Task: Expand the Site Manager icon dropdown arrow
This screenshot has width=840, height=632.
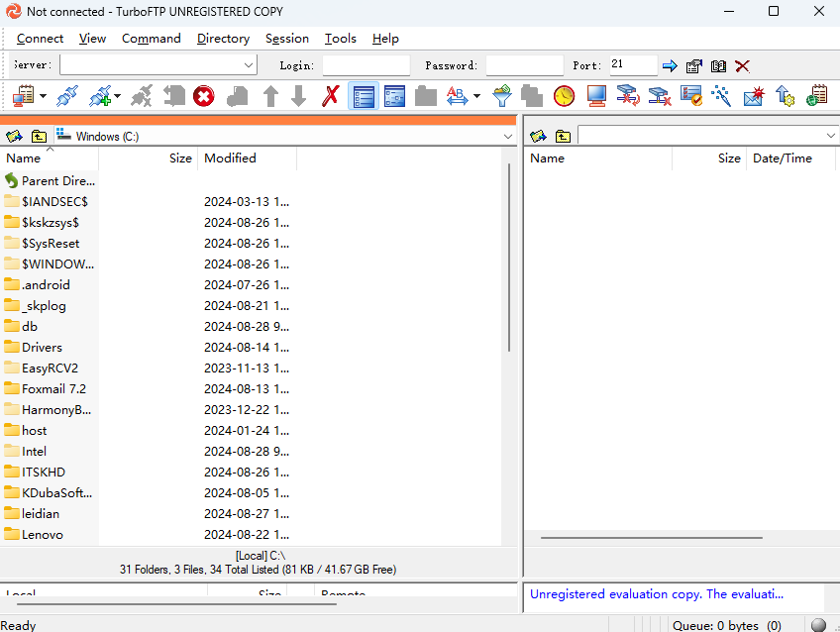Action: pyautogui.click(x=43, y=96)
